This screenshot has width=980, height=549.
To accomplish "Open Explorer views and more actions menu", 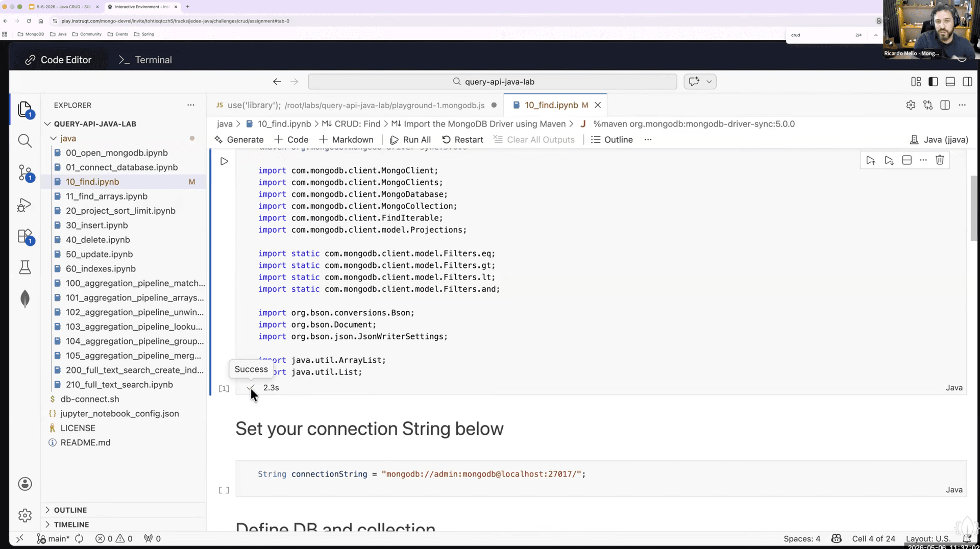I will [x=191, y=105].
